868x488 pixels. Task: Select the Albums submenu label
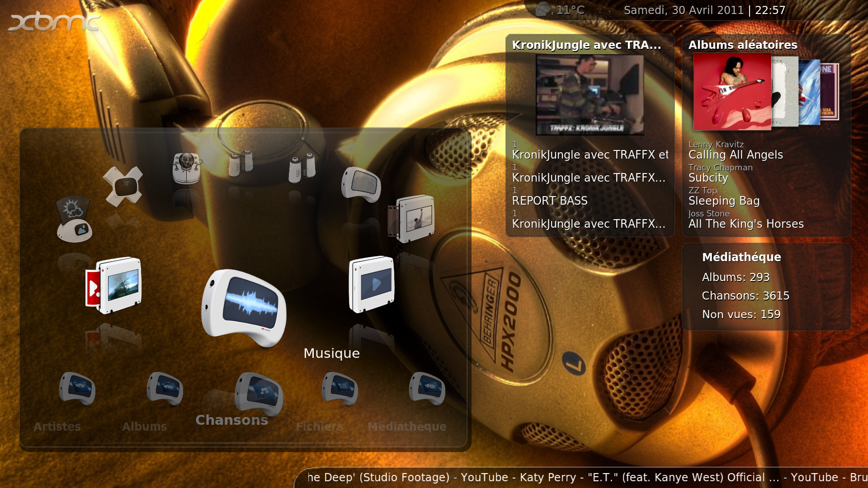[145, 427]
